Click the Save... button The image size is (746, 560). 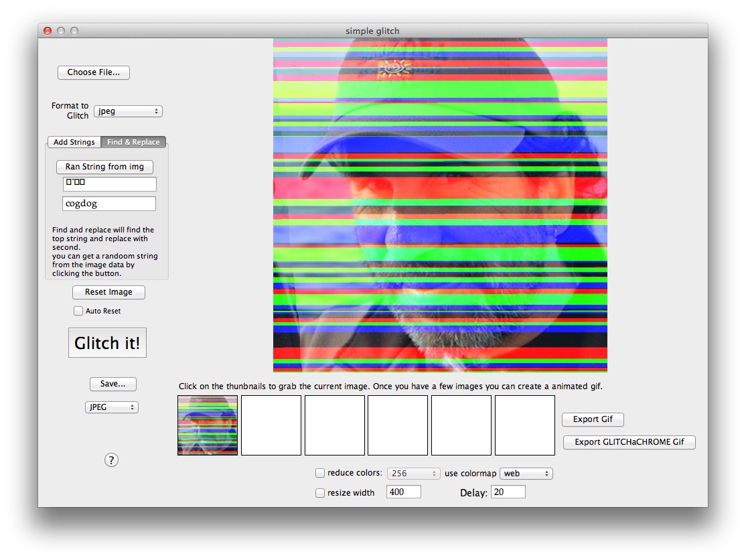pos(113,383)
